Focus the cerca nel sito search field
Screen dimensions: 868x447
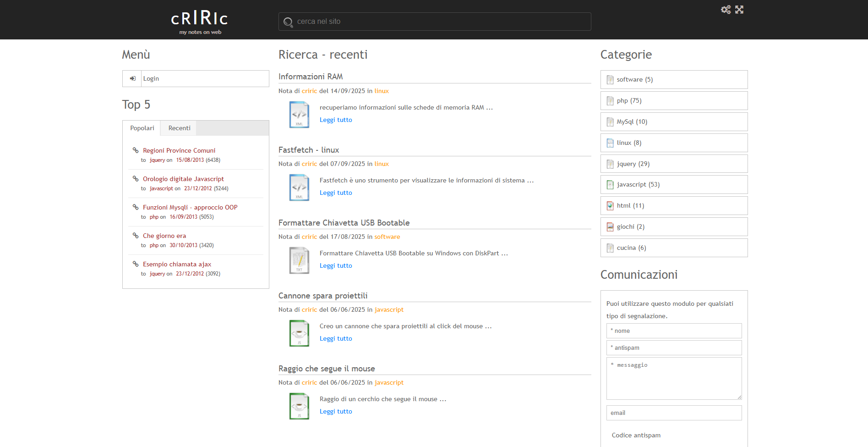click(x=440, y=22)
